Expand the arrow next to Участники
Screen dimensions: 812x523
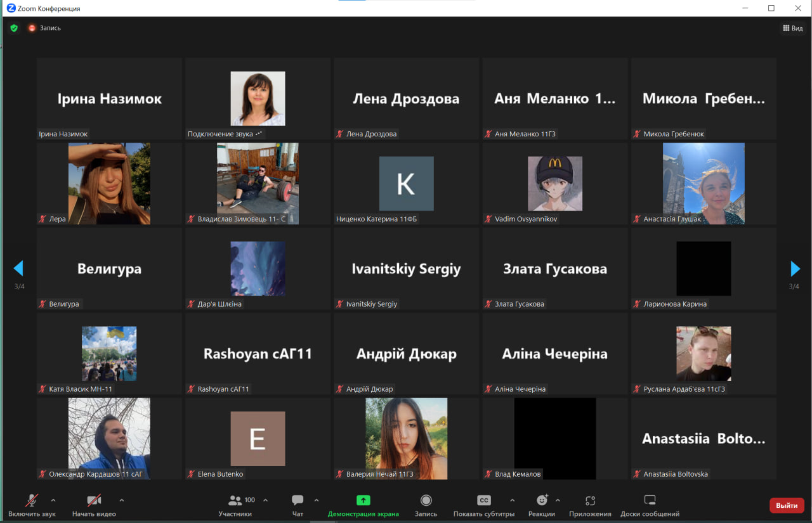265,500
